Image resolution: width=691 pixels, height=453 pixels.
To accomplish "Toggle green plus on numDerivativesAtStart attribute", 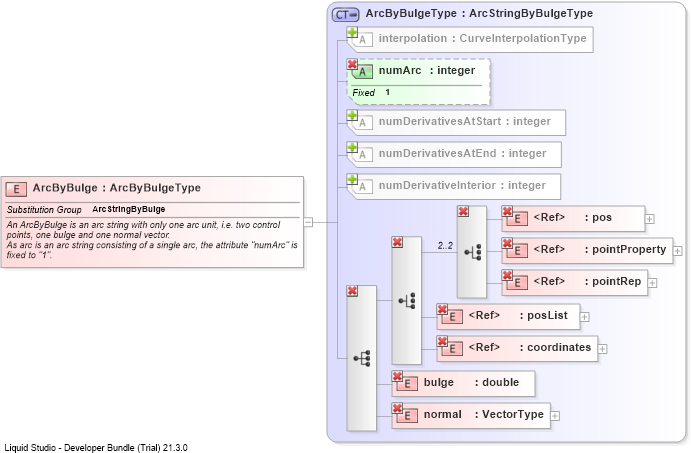I will [x=352, y=115].
